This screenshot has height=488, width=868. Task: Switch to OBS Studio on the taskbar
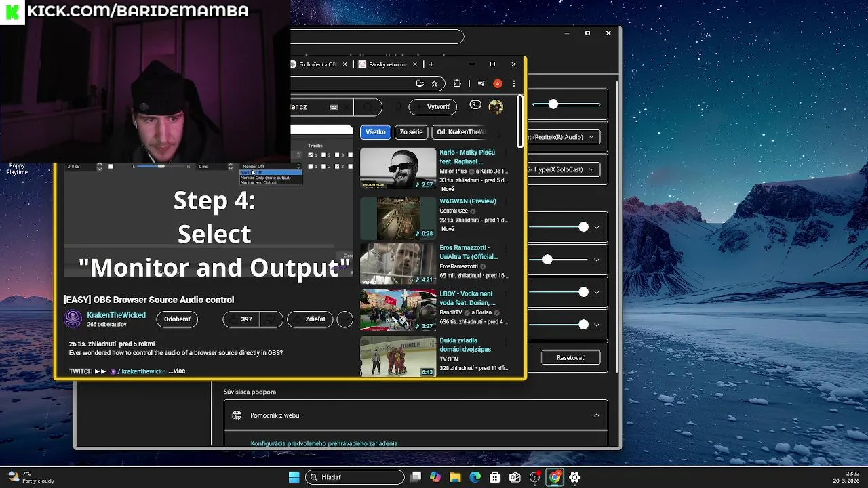535,477
